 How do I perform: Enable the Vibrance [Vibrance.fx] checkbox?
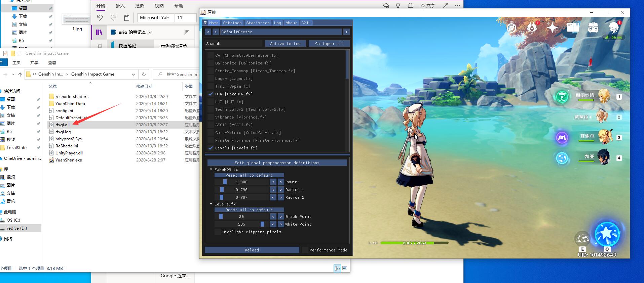coord(211,117)
